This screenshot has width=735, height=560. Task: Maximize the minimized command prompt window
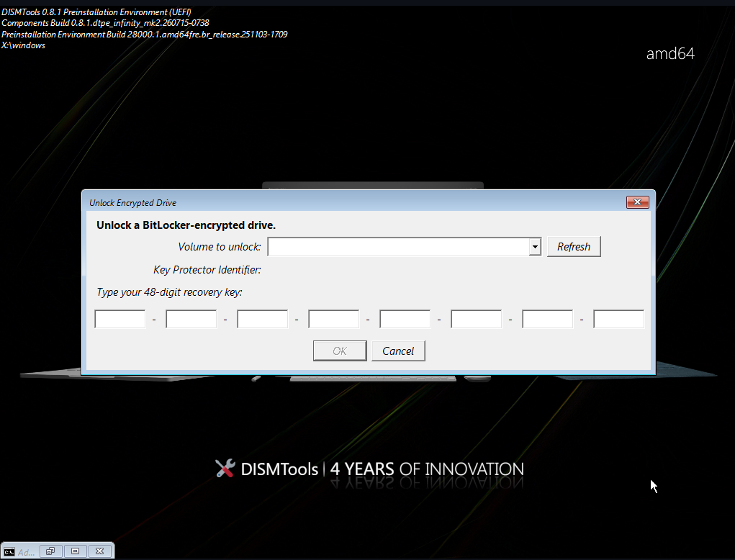[75, 551]
